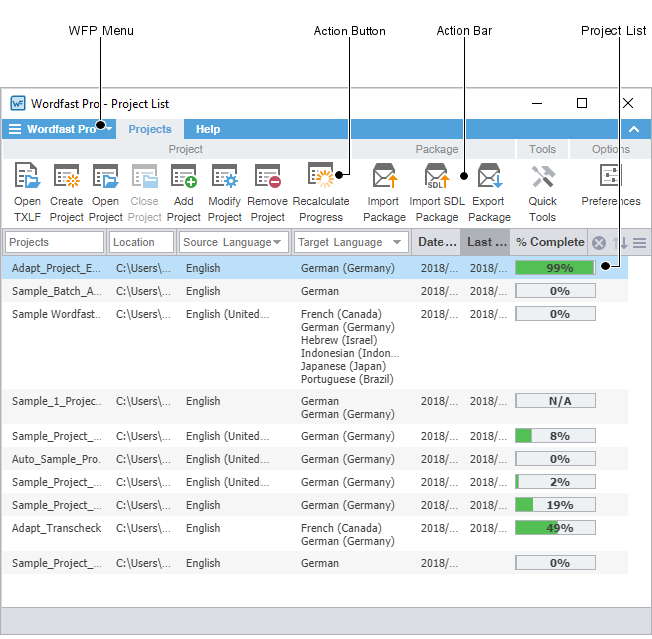The image size is (652, 639).
Task: Click the Export Package icon
Action: coord(489,175)
